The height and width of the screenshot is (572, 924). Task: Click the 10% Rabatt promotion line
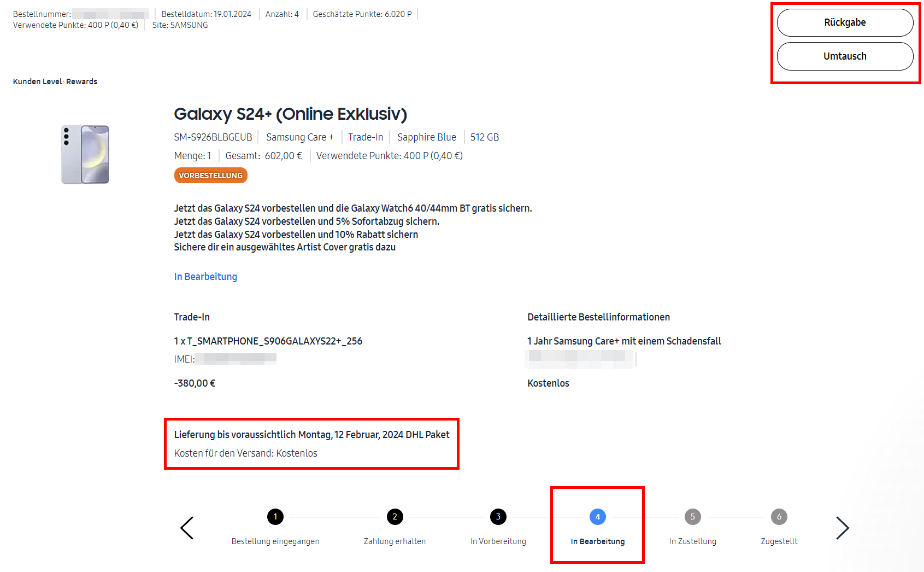click(296, 235)
